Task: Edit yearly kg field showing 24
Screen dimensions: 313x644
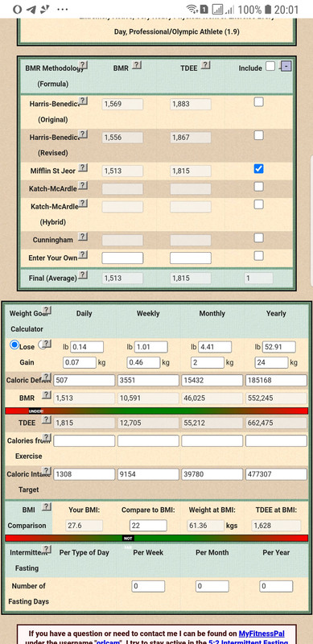Action: coord(271,363)
